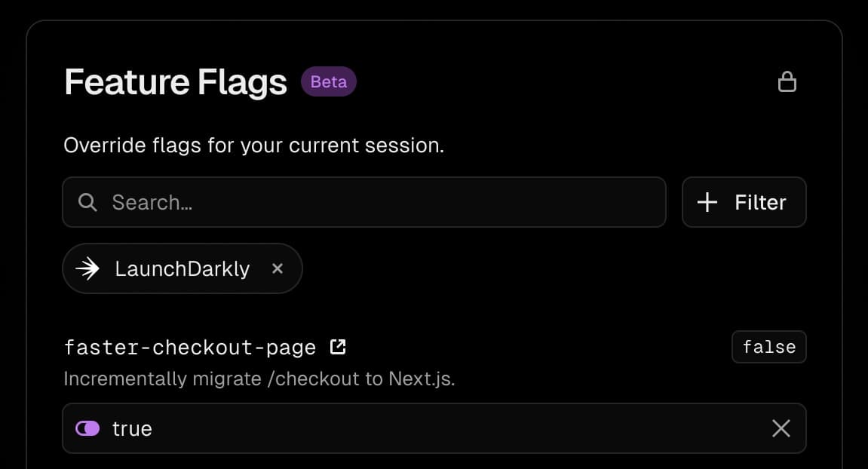Click the LaunchDarkly arrow logo icon

pyautogui.click(x=87, y=268)
